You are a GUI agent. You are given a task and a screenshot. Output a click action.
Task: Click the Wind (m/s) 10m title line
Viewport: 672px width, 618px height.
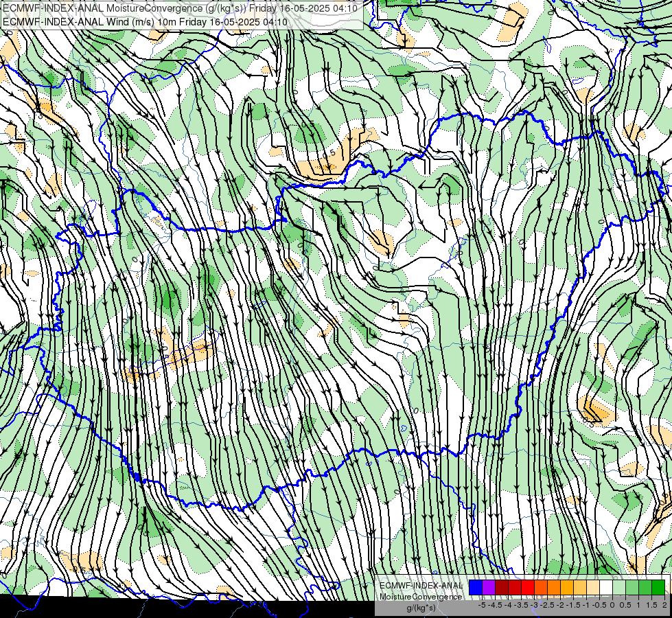(x=145, y=22)
